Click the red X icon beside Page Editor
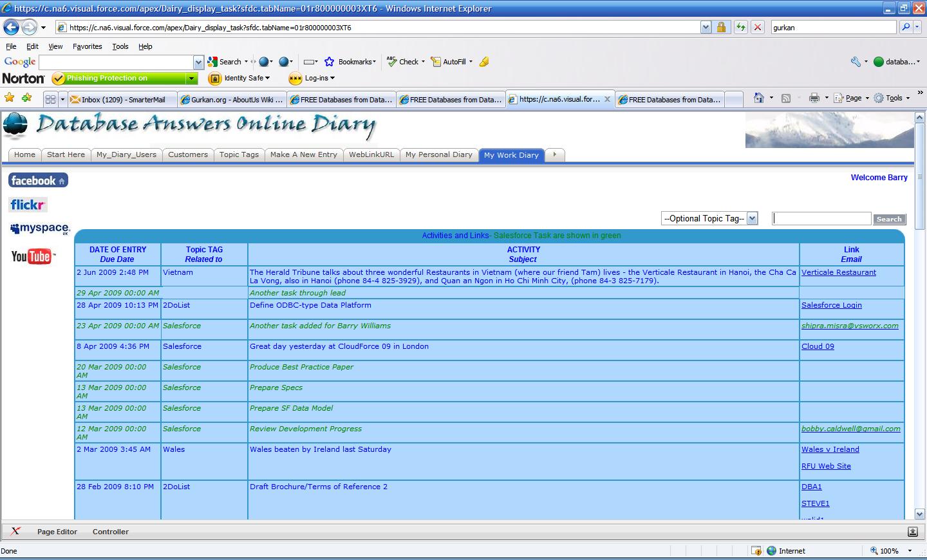The image size is (927, 560). pos(15,531)
